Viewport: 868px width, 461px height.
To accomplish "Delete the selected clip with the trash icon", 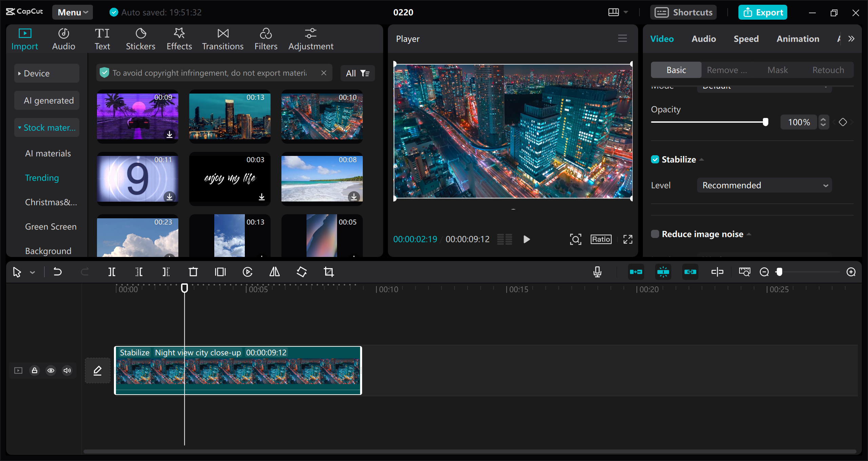I will point(193,272).
